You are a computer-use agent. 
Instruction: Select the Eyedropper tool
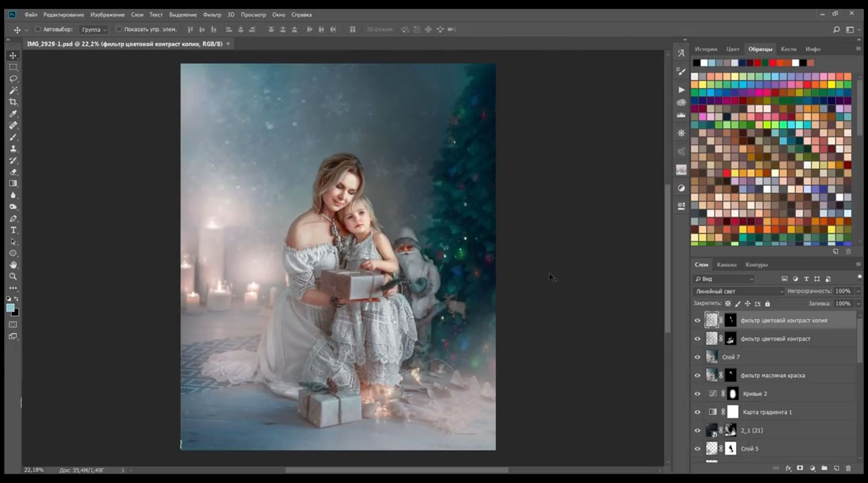pyautogui.click(x=13, y=113)
